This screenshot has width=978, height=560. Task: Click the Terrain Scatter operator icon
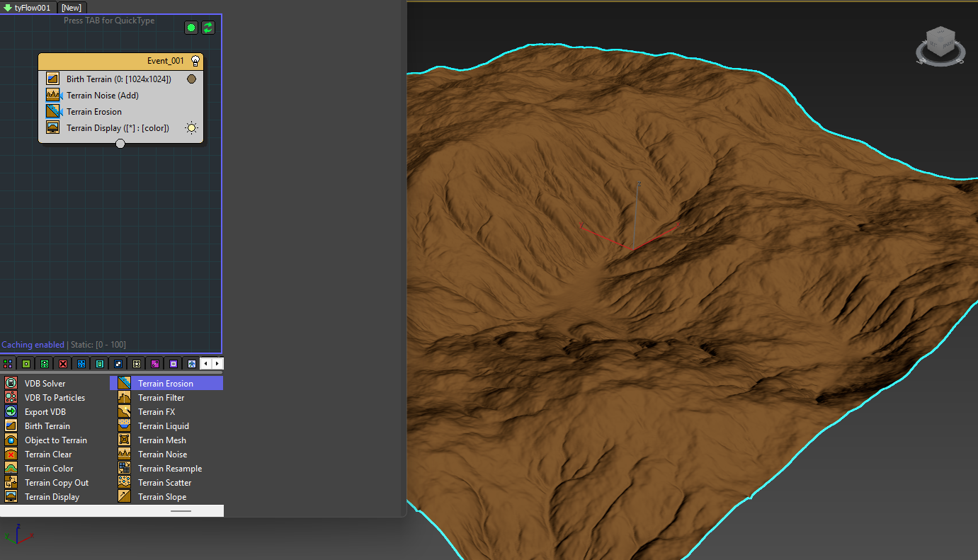(125, 482)
